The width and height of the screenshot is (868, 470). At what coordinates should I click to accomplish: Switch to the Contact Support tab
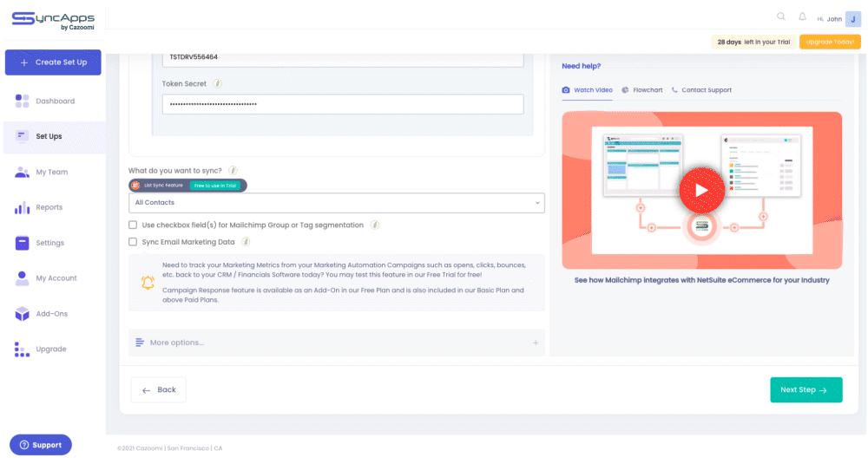coord(701,90)
